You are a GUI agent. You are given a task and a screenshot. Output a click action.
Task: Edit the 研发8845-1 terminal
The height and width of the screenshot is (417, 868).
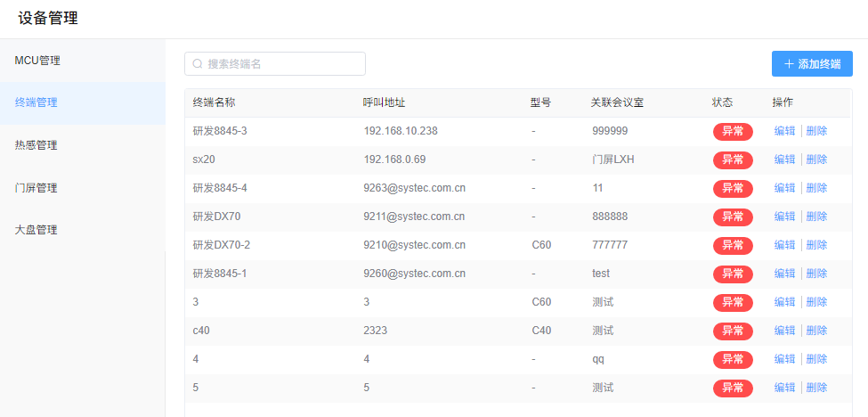click(784, 274)
